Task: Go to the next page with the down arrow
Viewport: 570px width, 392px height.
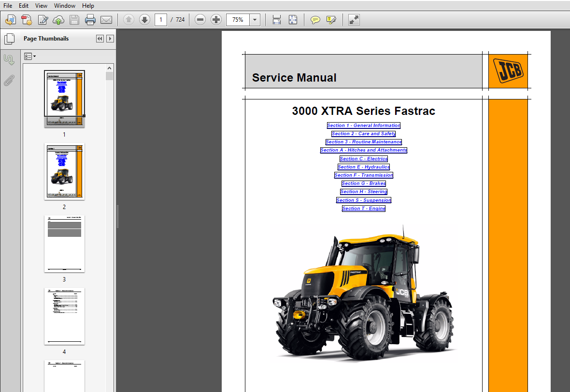Action: [144, 20]
